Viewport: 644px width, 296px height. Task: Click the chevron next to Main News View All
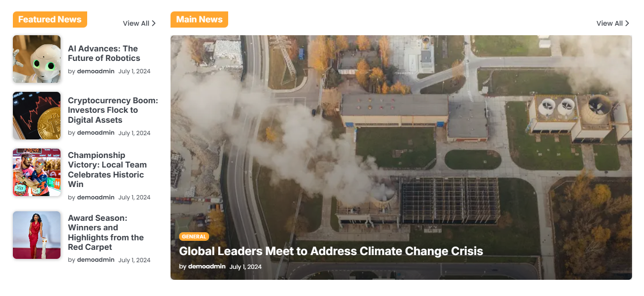click(627, 23)
